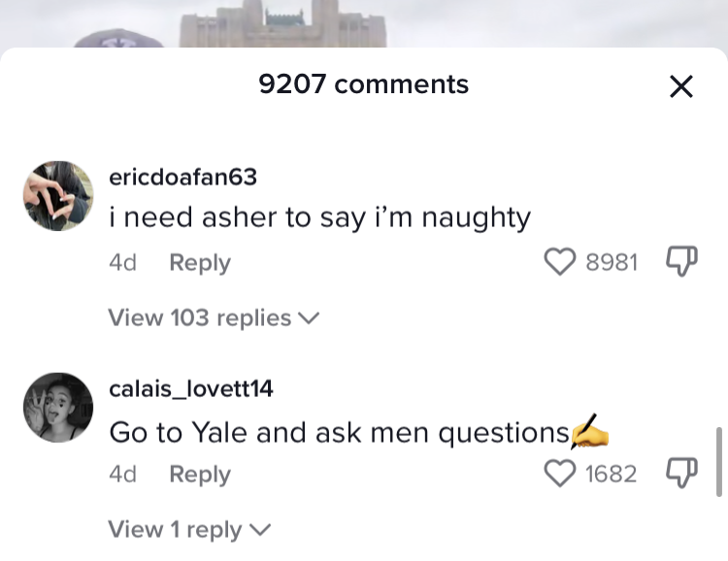Open calais_lovett14's profile picture
The height and width of the screenshot is (561, 728).
58,408
